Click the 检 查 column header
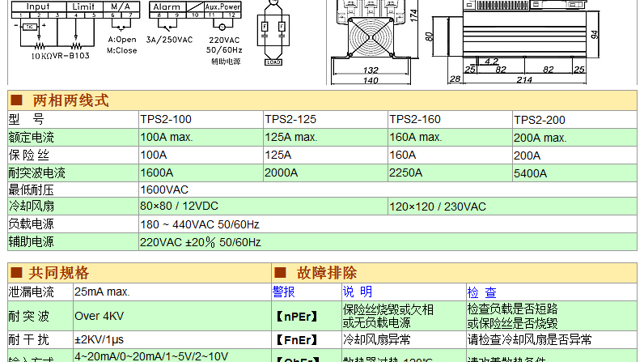The width and height of the screenshot is (644, 362). tap(481, 292)
